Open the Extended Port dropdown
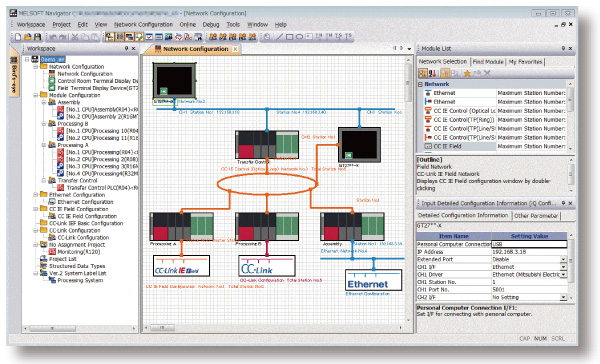The image size is (600, 364). 563,259
